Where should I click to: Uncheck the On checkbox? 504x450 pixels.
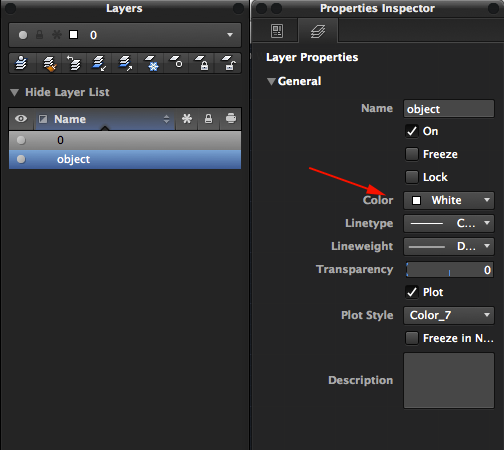click(412, 131)
